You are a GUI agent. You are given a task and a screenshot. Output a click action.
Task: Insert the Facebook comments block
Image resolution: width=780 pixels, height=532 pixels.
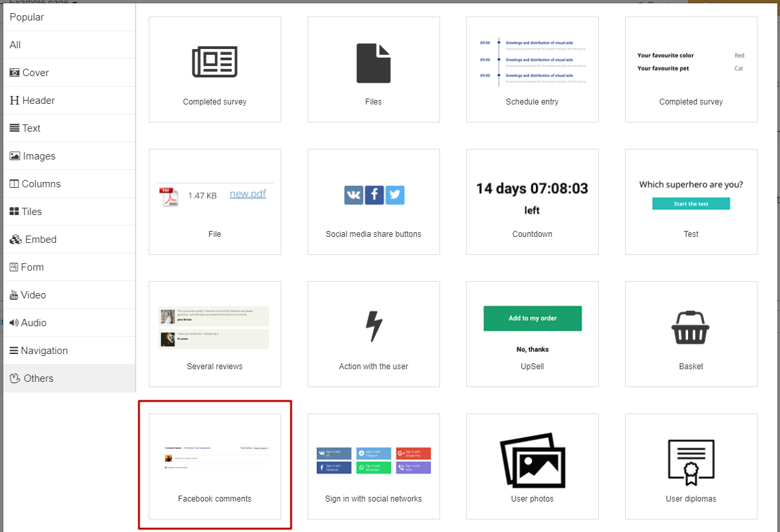tap(215, 466)
